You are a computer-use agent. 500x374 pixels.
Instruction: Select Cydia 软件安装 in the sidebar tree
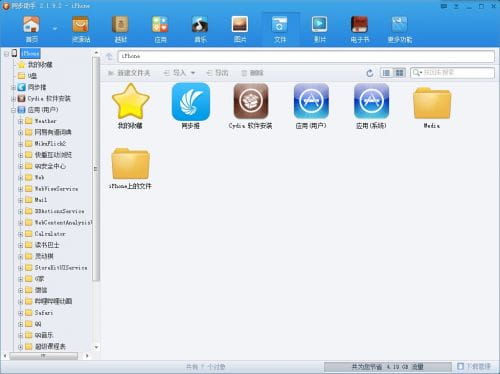(44, 99)
